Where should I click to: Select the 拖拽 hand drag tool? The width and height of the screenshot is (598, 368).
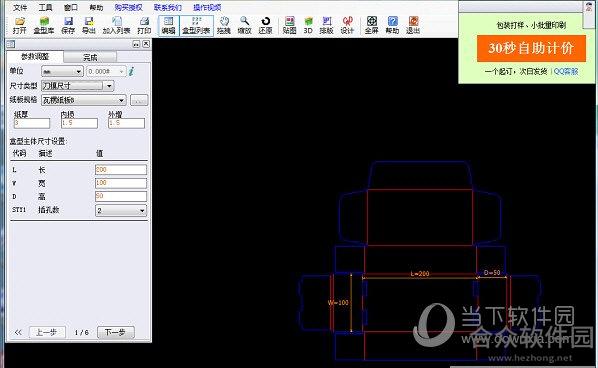tap(224, 25)
